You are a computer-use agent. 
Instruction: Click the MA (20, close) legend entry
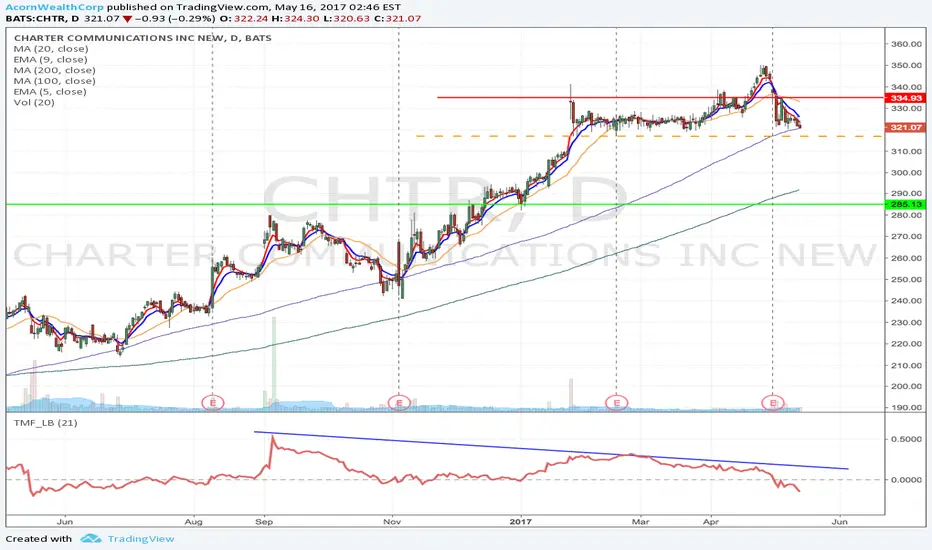click(x=51, y=49)
